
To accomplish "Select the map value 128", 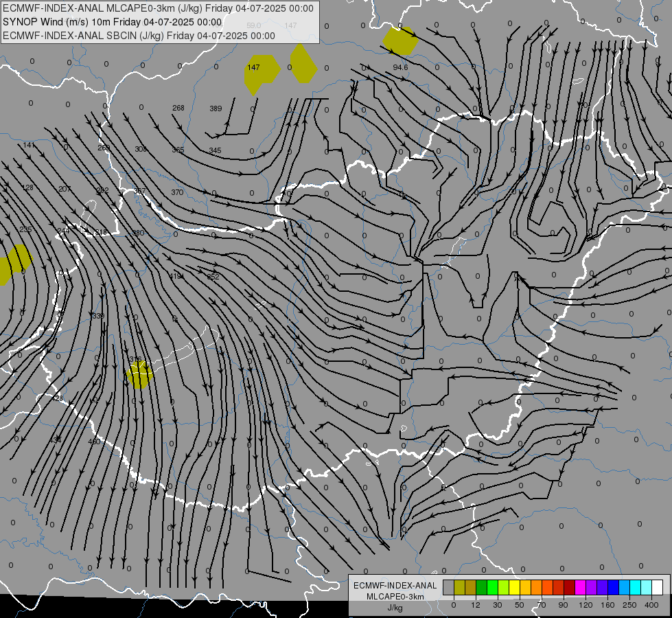I will (x=27, y=187).
